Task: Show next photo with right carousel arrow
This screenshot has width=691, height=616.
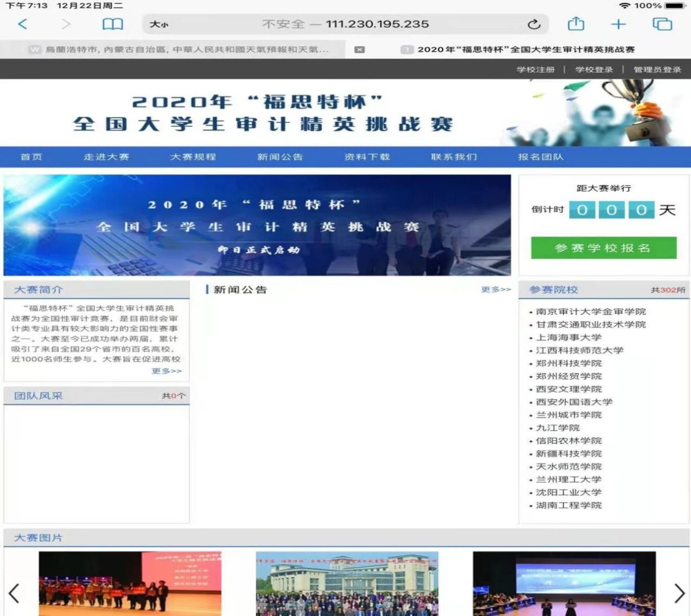Action: point(680,593)
